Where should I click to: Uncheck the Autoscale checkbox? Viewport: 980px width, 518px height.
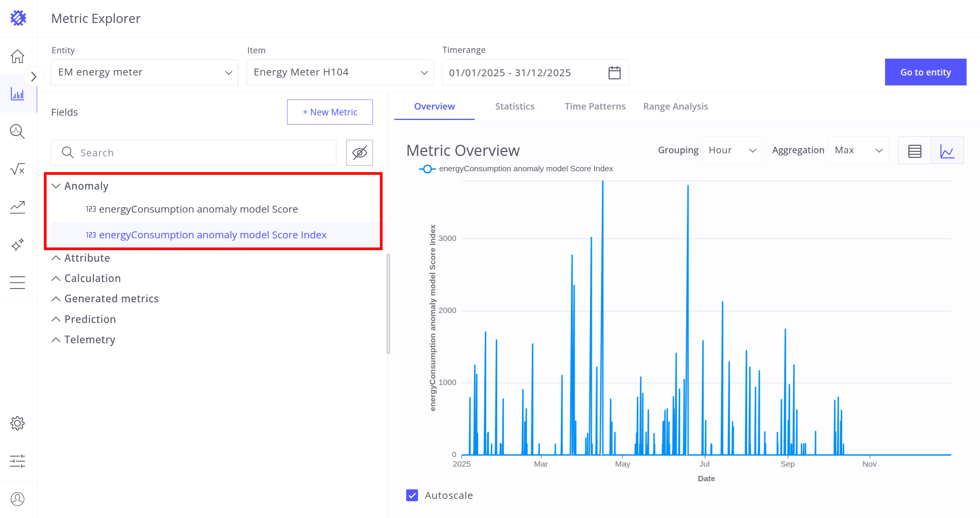click(412, 495)
